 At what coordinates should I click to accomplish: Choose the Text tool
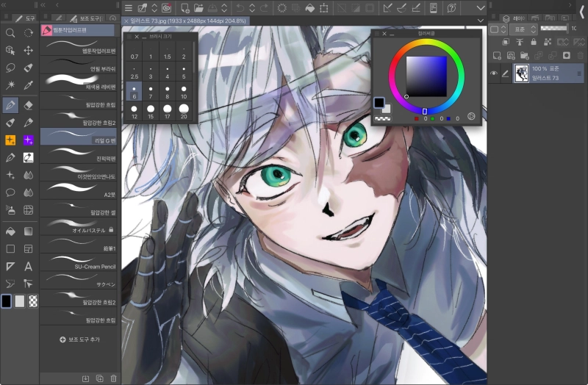tap(28, 266)
